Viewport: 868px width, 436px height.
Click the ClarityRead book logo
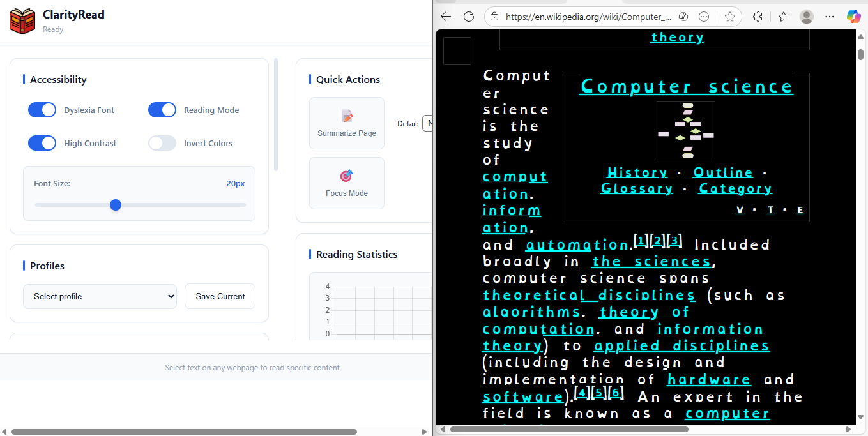(x=22, y=20)
